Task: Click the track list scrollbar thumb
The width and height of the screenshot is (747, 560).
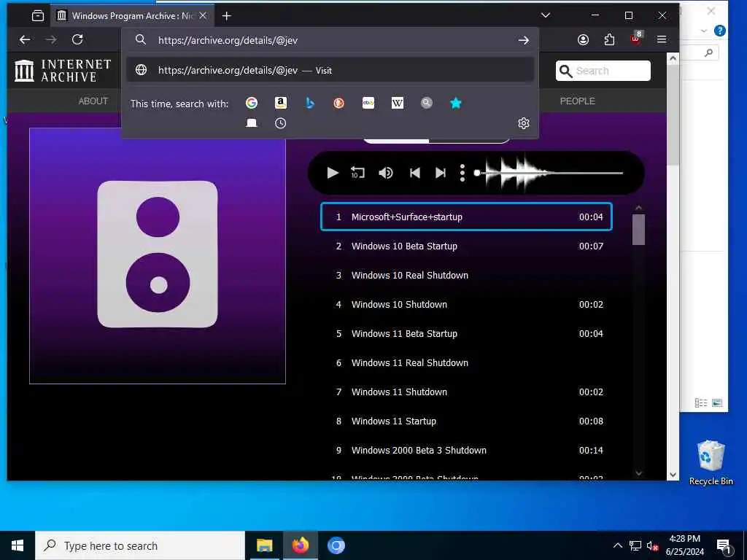Action: (638, 230)
